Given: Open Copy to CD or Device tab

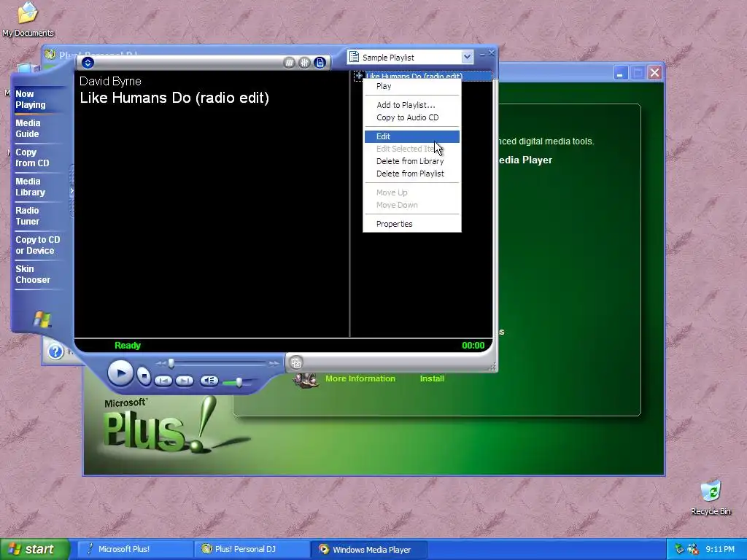Looking at the screenshot, I should 38,245.
